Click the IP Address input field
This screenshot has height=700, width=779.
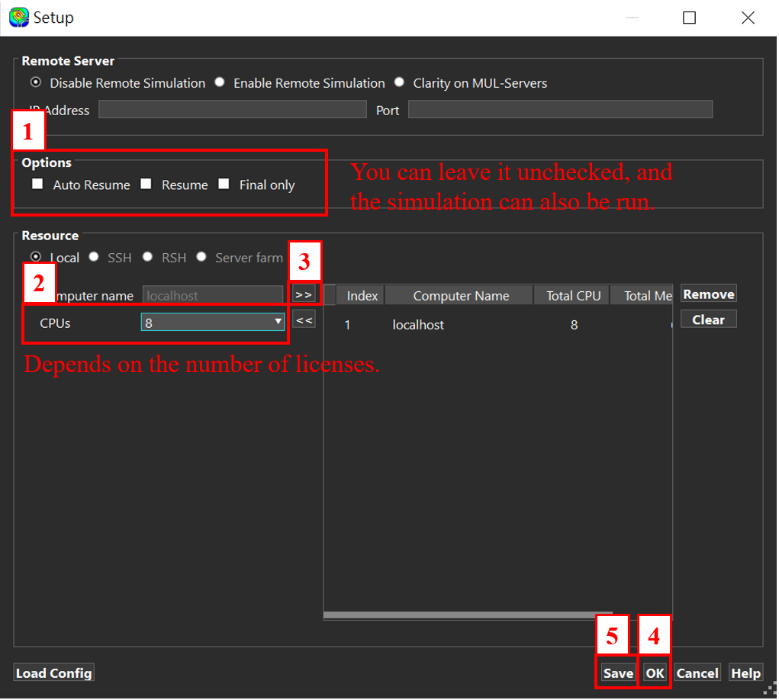232,109
